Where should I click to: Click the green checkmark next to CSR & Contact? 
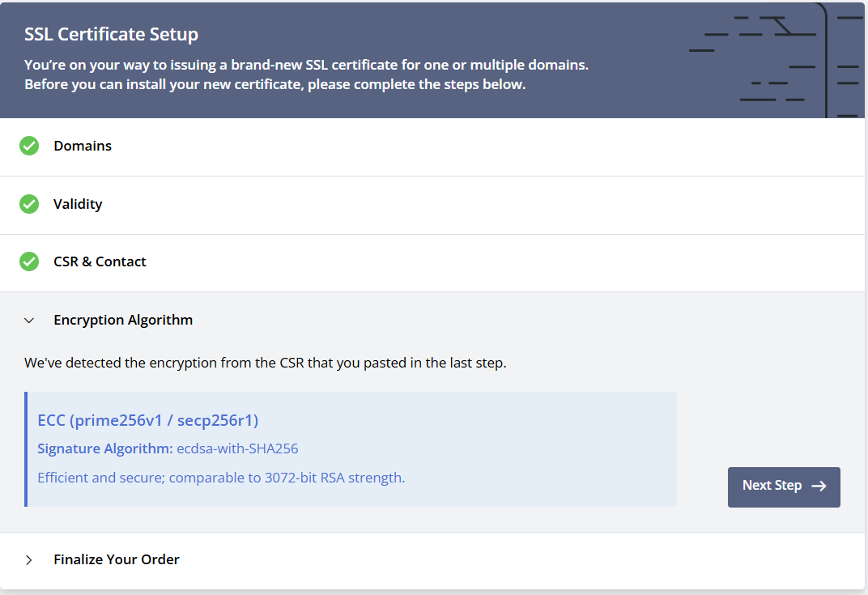click(x=29, y=261)
